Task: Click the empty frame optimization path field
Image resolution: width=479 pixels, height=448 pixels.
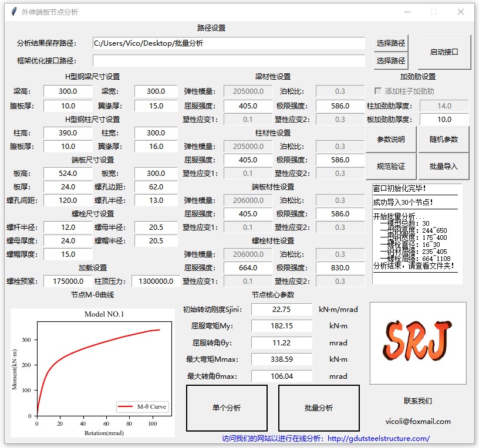Action: [x=228, y=60]
